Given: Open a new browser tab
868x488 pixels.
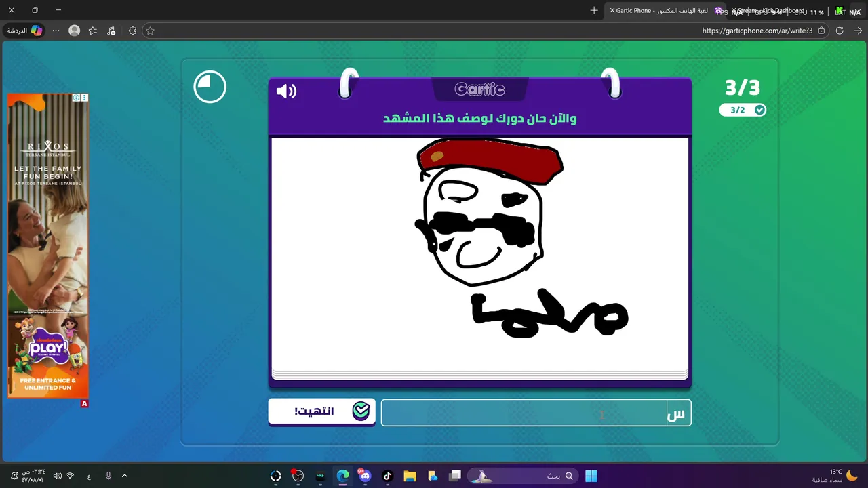Looking at the screenshot, I should tap(594, 10).
